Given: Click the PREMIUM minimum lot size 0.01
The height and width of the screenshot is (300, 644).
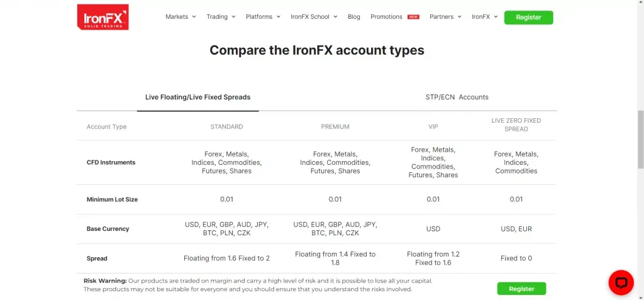Looking at the screenshot, I should 335,199.
